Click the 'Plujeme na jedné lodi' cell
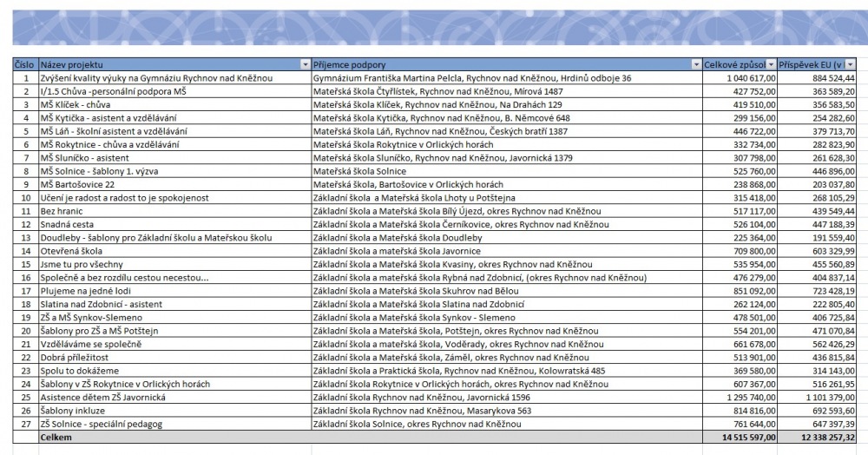 pos(175,291)
